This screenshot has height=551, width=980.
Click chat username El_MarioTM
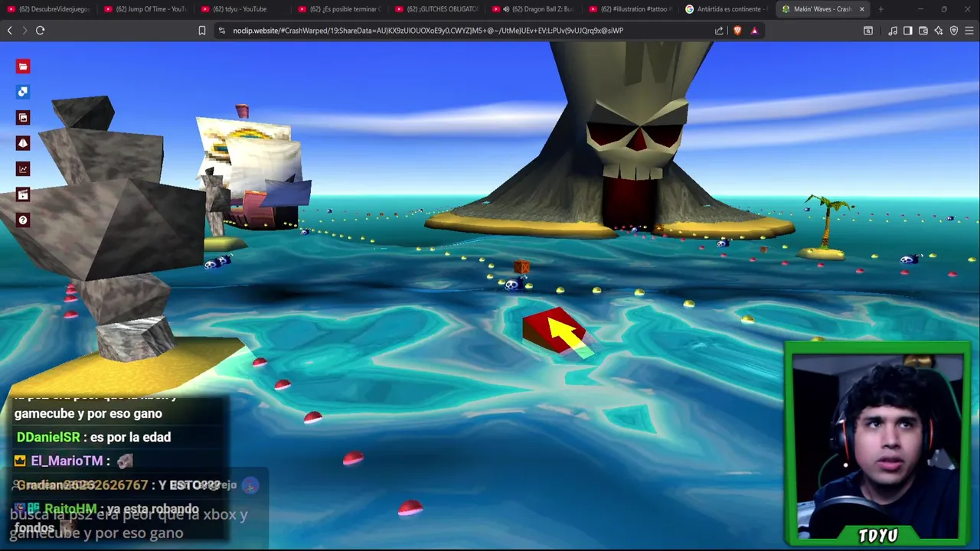[67, 461]
